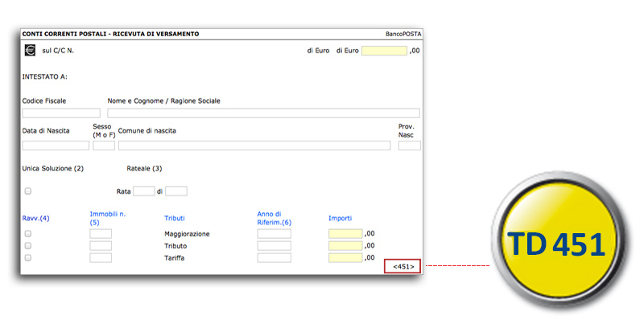Click the Ravv.(4) blue column header
Screen dimensions: 644x320
35,219
